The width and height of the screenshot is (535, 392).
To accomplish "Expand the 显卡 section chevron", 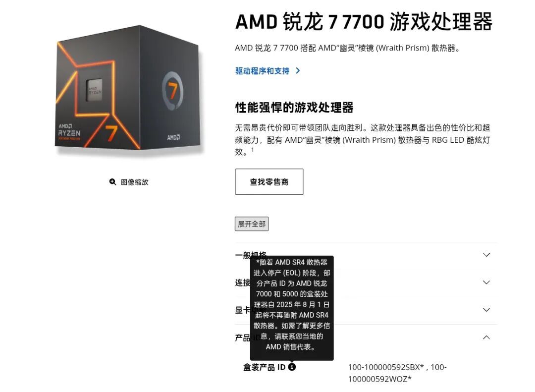I will [x=486, y=310].
